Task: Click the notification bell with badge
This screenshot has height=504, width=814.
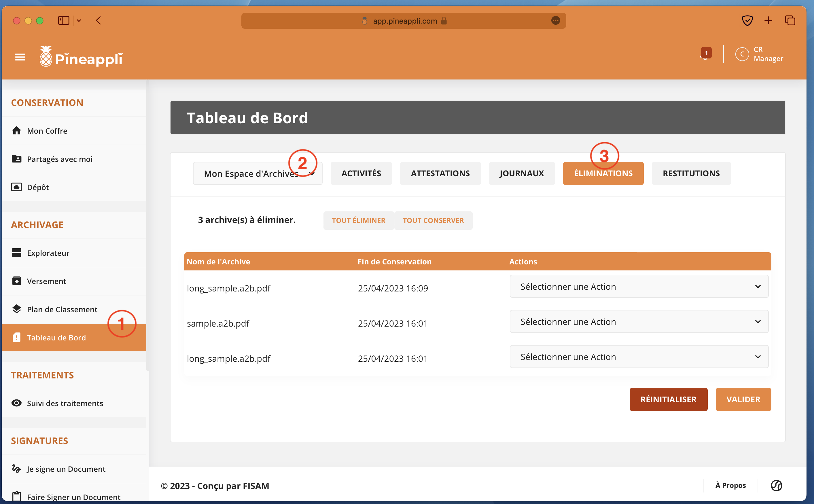Action: pos(705,54)
